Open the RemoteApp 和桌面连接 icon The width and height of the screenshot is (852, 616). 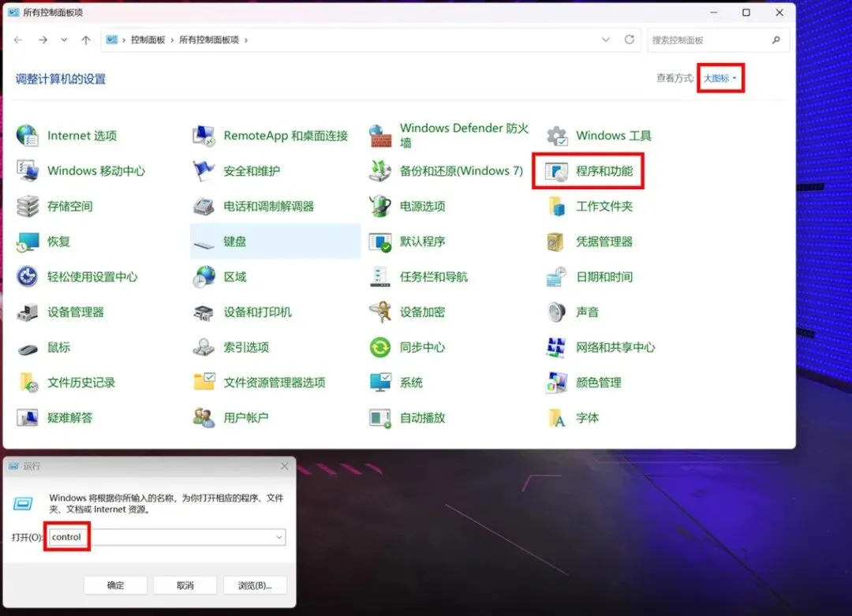pyautogui.click(x=204, y=135)
